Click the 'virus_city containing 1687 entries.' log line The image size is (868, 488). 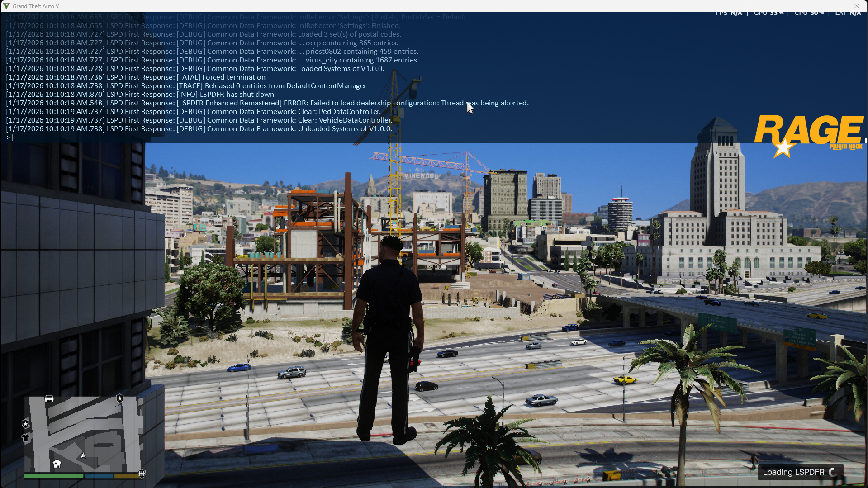tap(212, 60)
